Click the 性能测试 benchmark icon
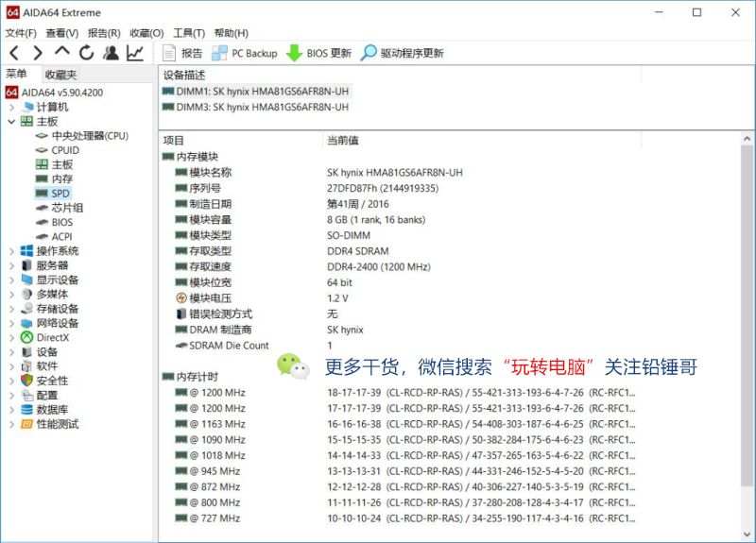Viewport: 756px width, 543px height. click(27, 424)
